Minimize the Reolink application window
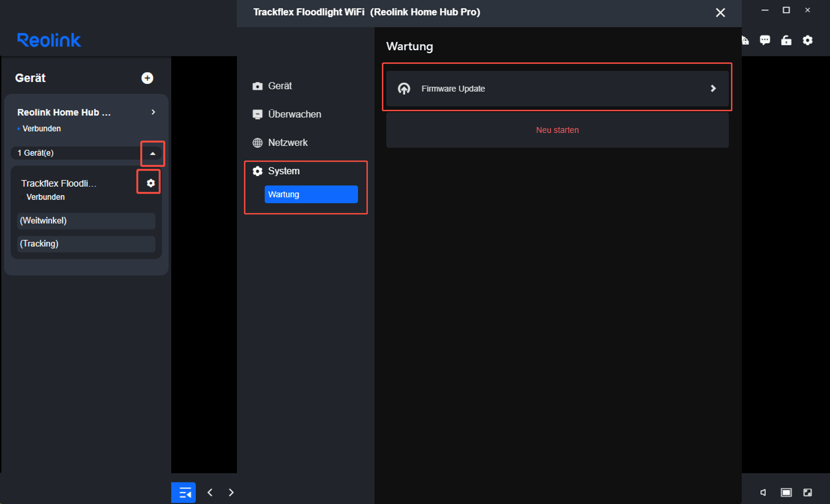This screenshot has width=830, height=504. (765, 10)
